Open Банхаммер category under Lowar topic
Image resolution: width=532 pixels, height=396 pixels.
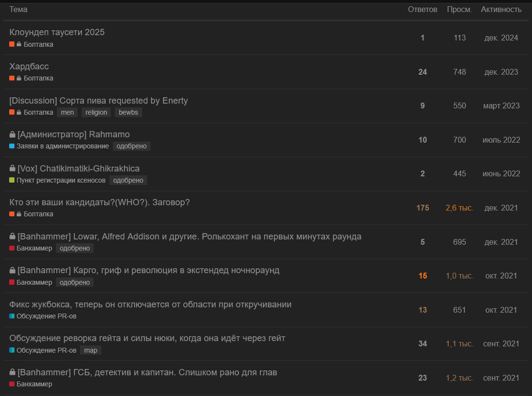[x=34, y=248]
